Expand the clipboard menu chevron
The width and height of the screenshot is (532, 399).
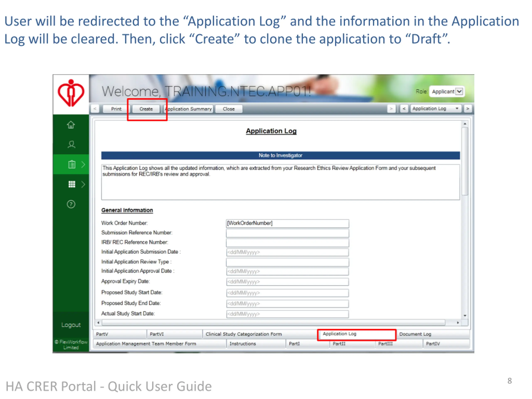pos(83,165)
